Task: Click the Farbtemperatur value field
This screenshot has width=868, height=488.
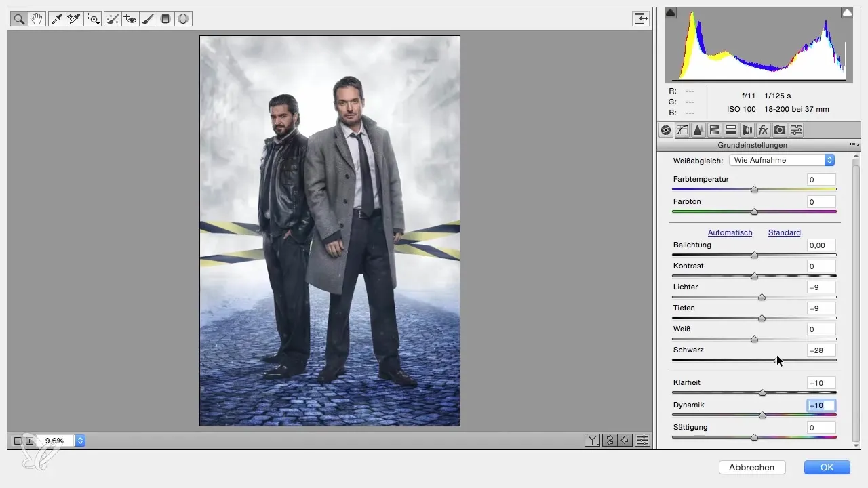Action: point(821,180)
